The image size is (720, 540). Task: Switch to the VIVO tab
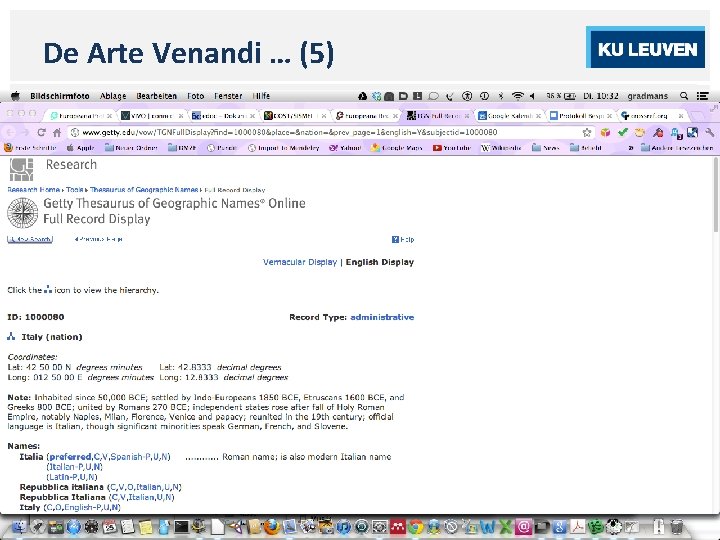(152, 116)
